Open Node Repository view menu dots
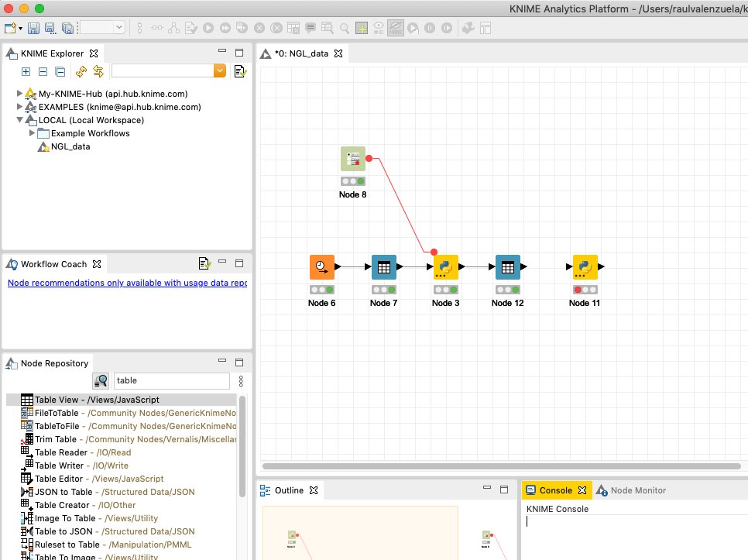The image size is (748, 560). (x=241, y=381)
